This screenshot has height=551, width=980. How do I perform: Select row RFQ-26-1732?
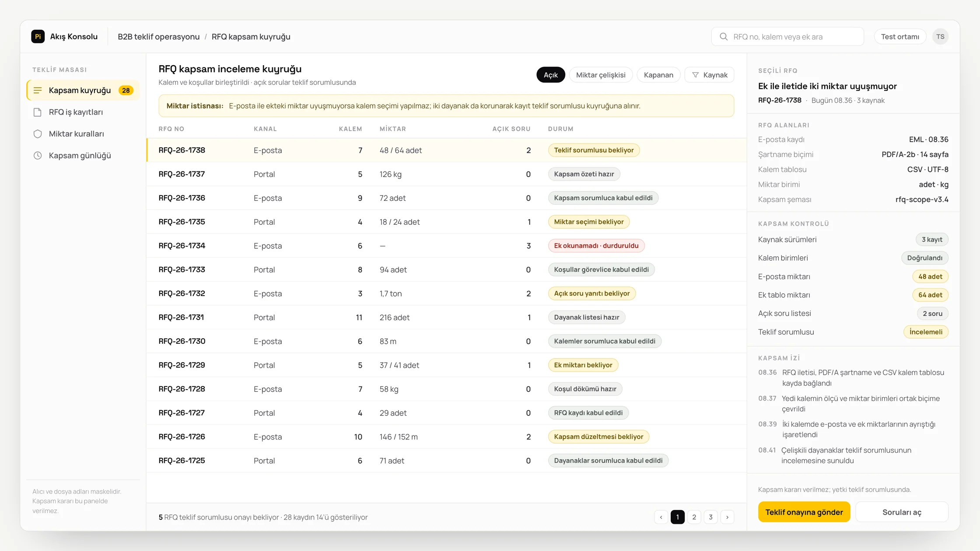point(446,293)
